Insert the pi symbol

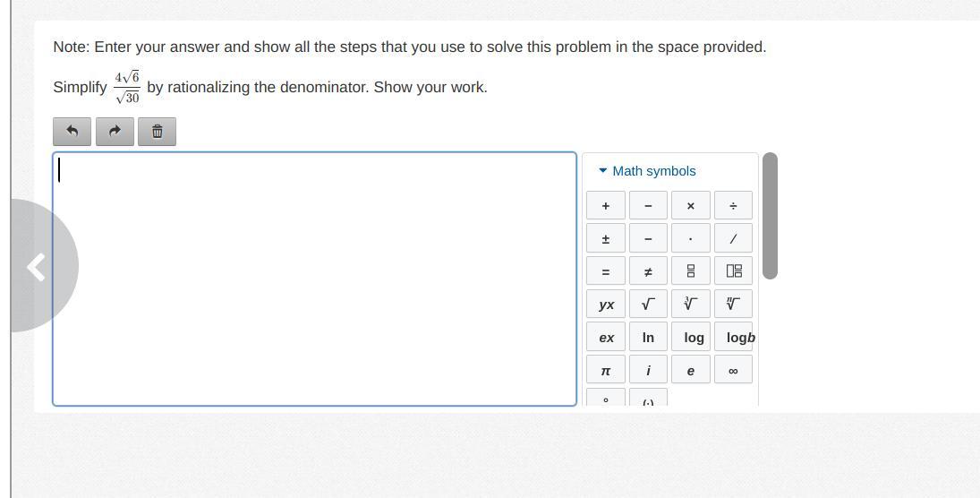tap(606, 370)
